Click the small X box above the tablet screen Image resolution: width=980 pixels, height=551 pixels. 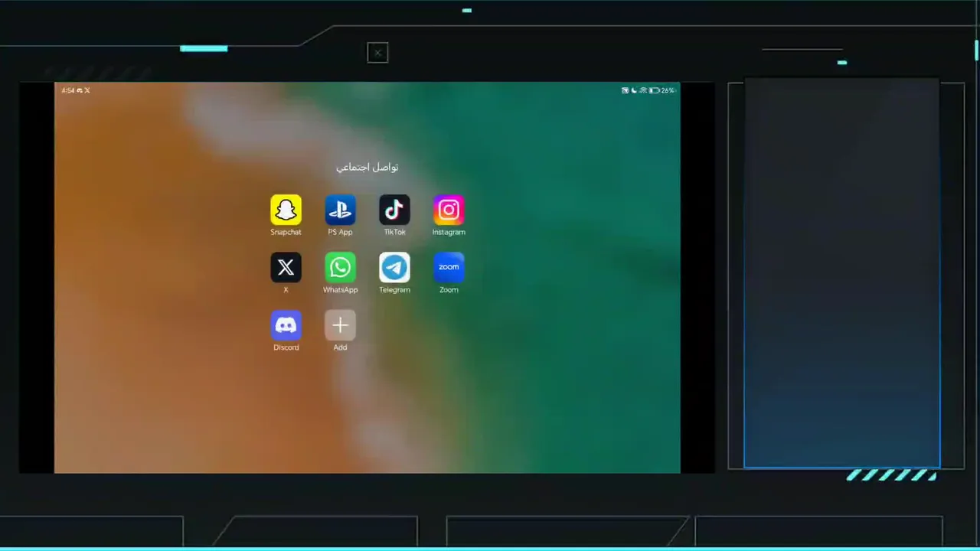[x=377, y=53]
